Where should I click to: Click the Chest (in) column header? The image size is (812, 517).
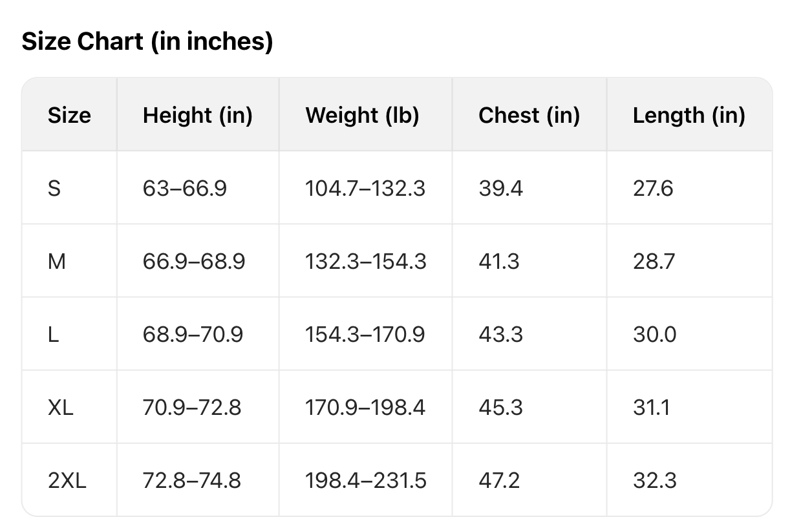pos(529,116)
